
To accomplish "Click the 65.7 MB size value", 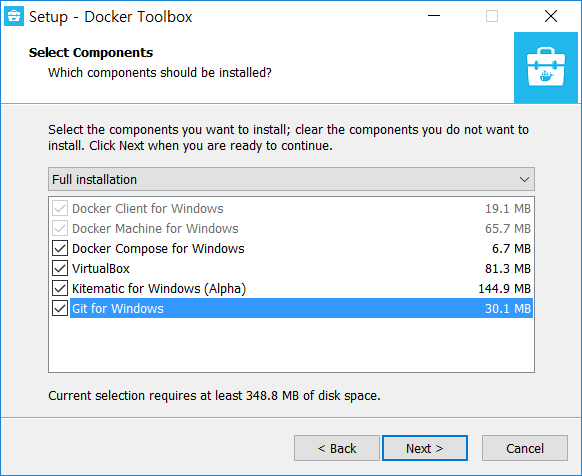I will (508, 228).
